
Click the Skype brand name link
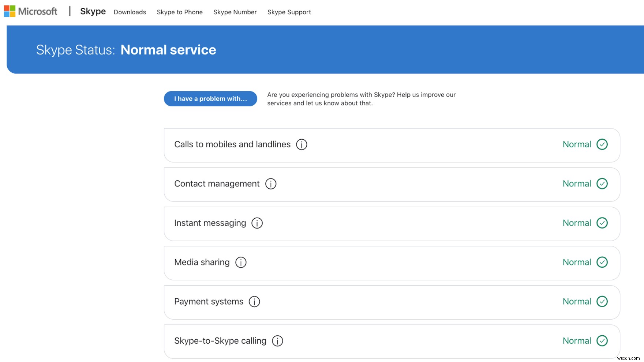pos(93,11)
